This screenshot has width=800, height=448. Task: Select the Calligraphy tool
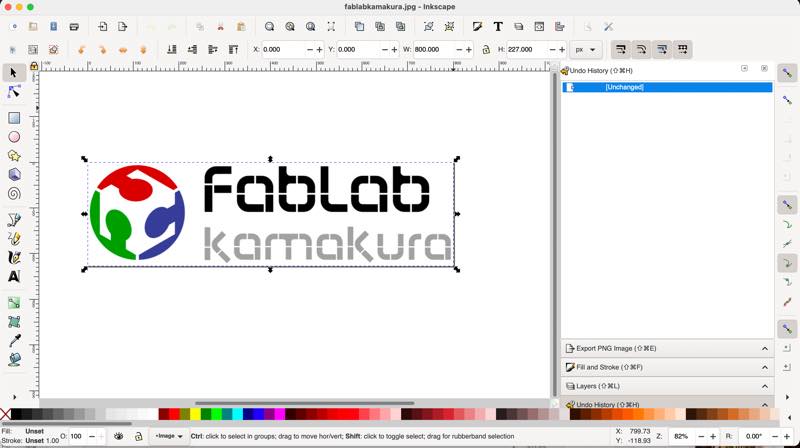point(14,257)
